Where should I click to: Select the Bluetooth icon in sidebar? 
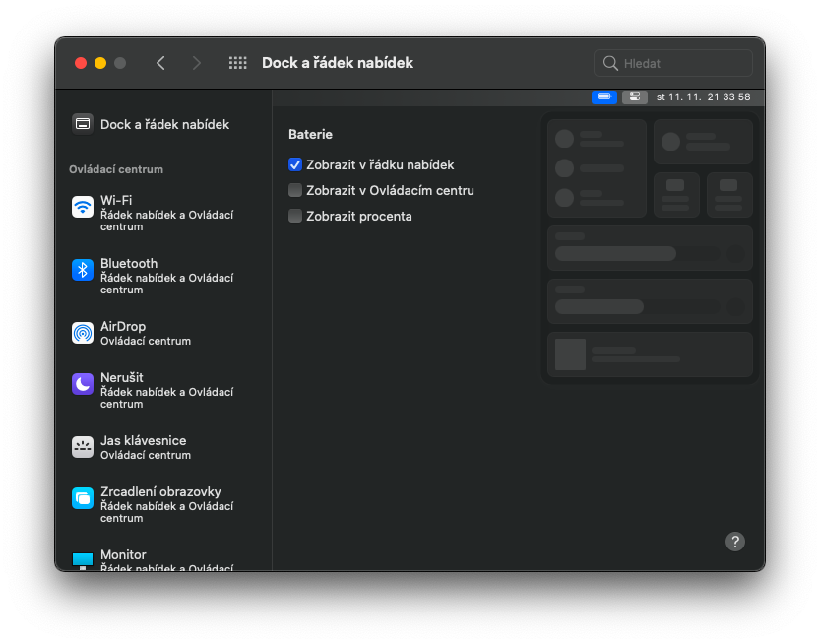pos(83,270)
